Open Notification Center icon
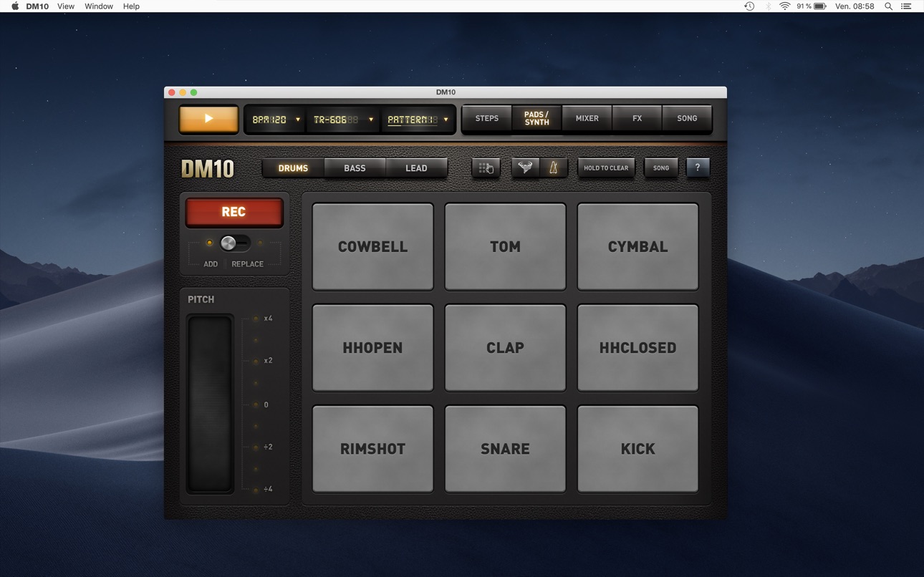Image resolution: width=924 pixels, height=577 pixels. pyautogui.click(x=906, y=6)
